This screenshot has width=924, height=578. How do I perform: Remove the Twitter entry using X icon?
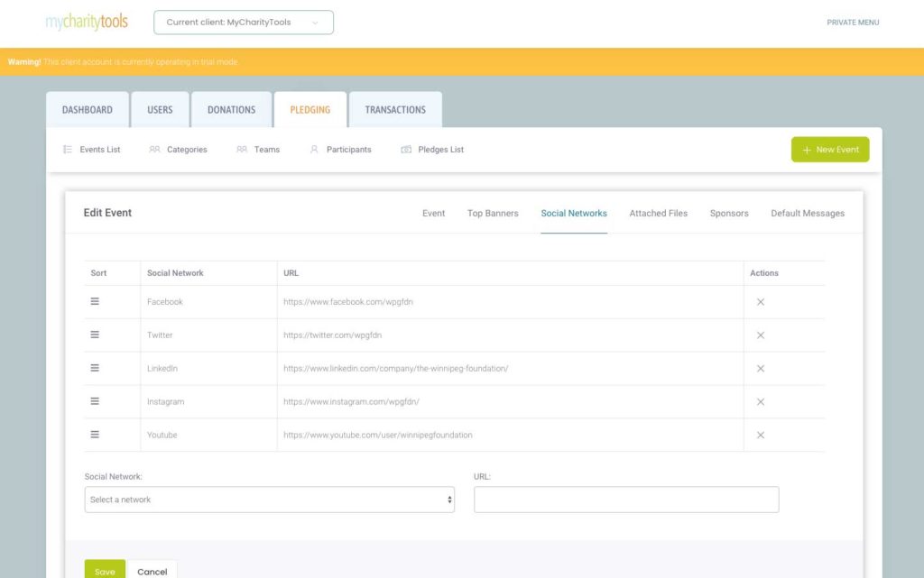tap(760, 335)
